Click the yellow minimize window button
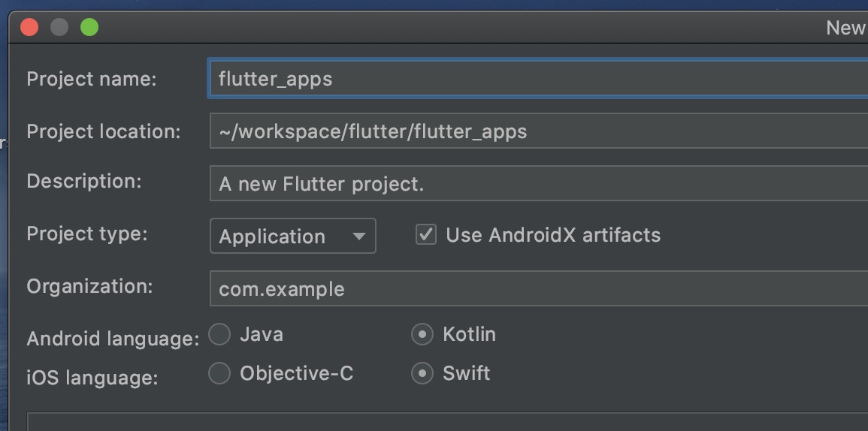This screenshot has width=868, height=431. click(x=59, y=28)
